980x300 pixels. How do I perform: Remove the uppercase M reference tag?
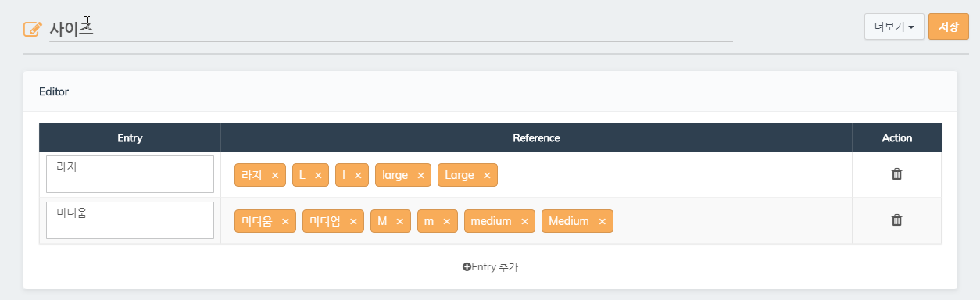point(399,221)
